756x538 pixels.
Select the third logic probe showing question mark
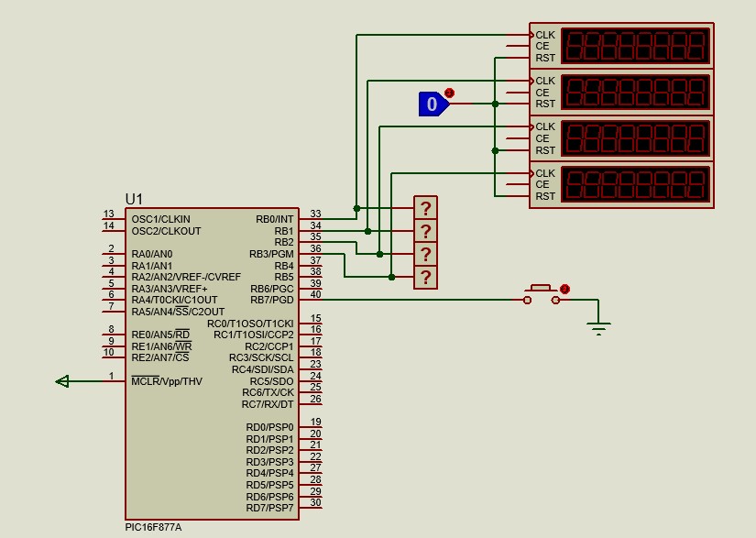[426, 254]
